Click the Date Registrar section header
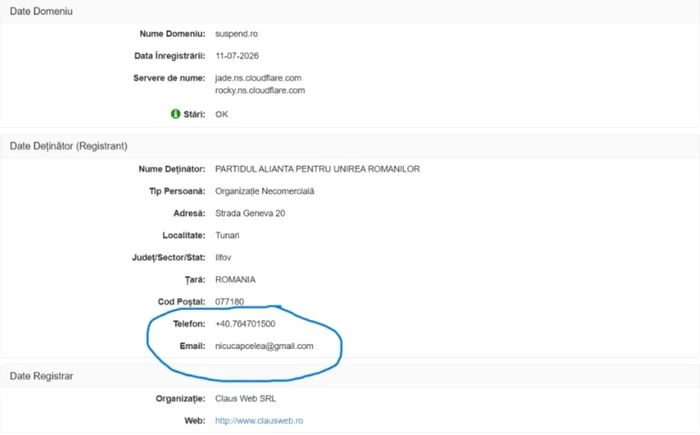Viewport: 700px width, 435px height. (x=42, y=376)
